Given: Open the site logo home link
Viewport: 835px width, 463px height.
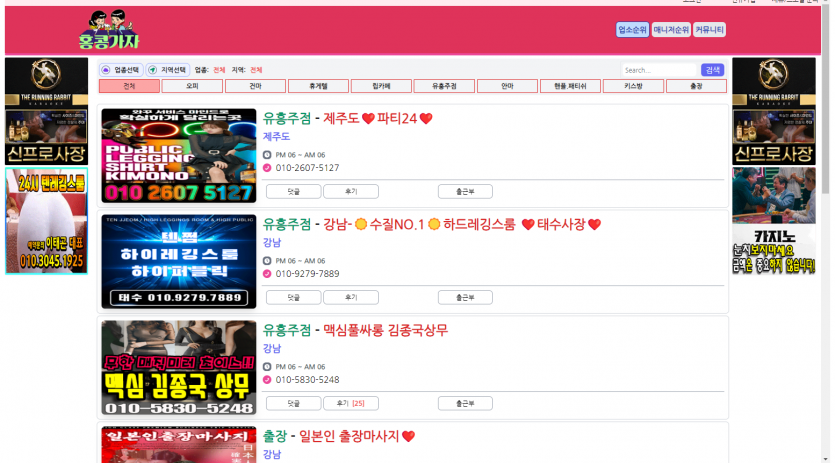Looking at the screenshot, I should [109, 30].
